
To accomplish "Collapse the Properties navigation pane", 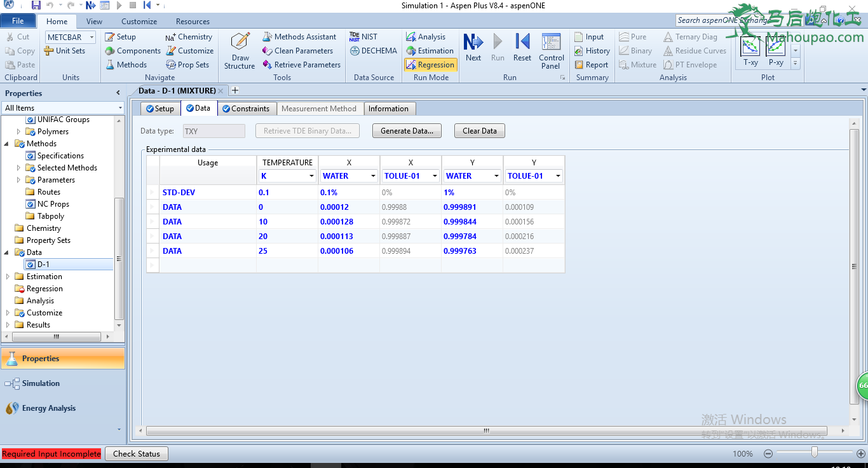I will (x=118, y=93).
